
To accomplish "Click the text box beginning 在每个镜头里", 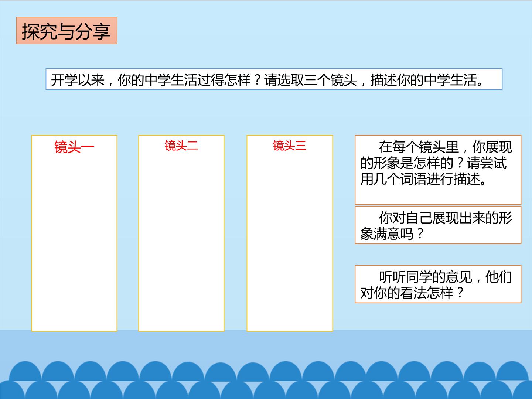I will pyautogui.click(x=438, y=170).
